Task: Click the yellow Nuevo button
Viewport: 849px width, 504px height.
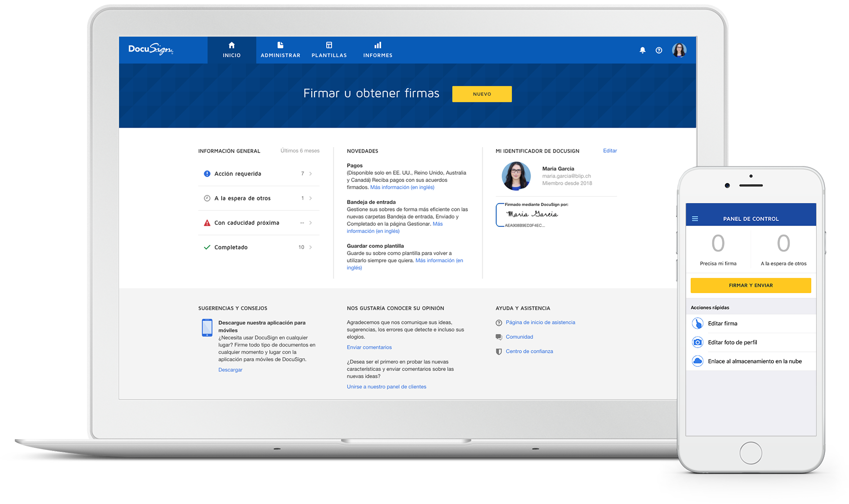Action: [x=482, y=94]
